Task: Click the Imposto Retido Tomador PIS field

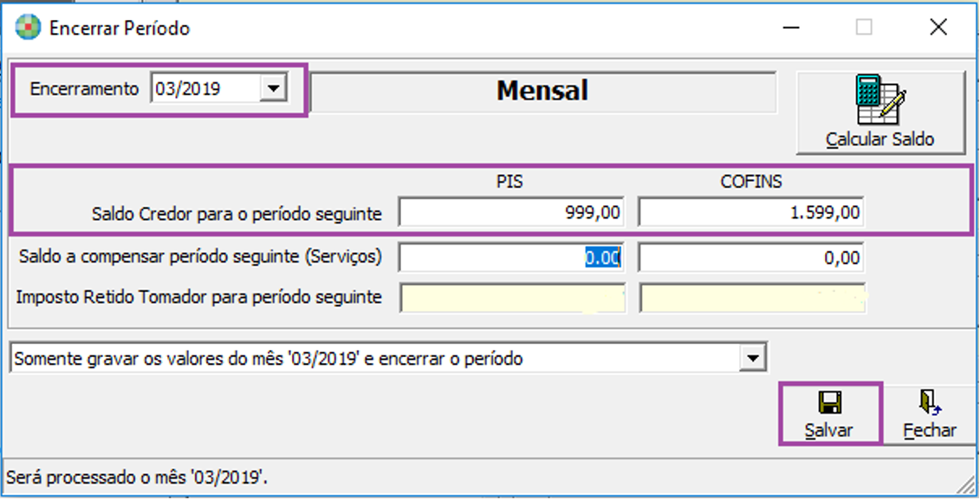Action: [x=511, y=295]
